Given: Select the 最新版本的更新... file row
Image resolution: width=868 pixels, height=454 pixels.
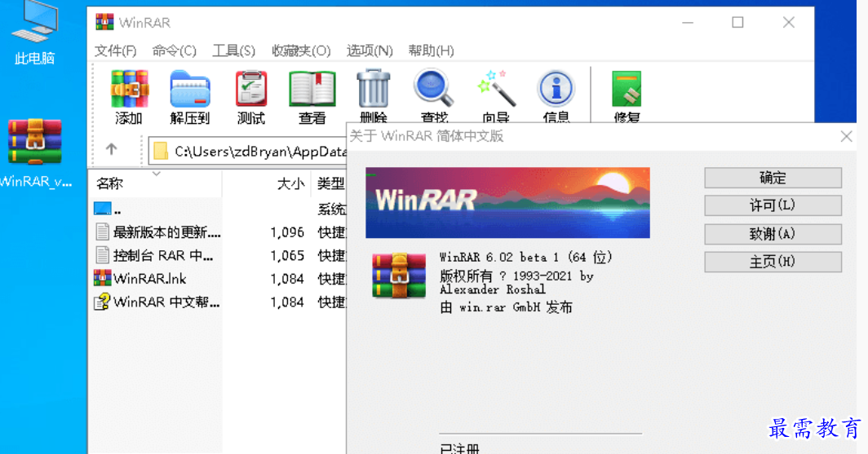Looking at the screenshot, I should 219,231.
